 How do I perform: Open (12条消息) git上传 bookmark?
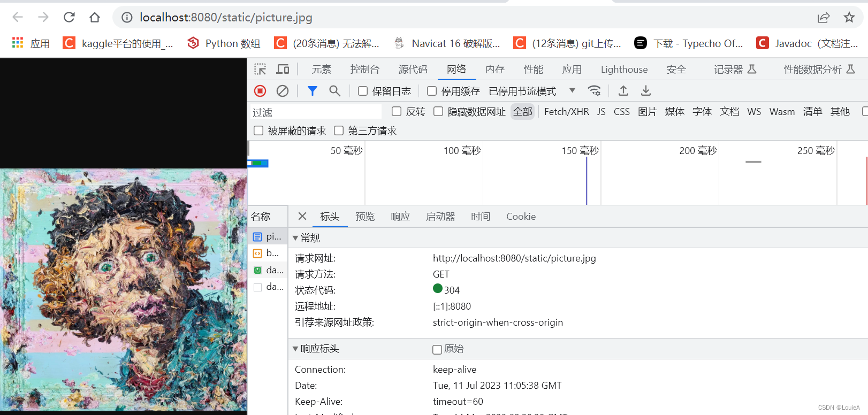click(567, 43)
